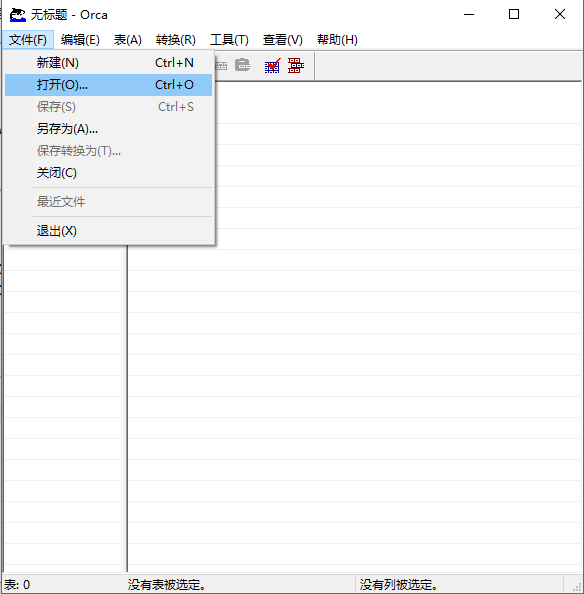Click 保存转换为(T)... menu entry

tap(108, 151)
